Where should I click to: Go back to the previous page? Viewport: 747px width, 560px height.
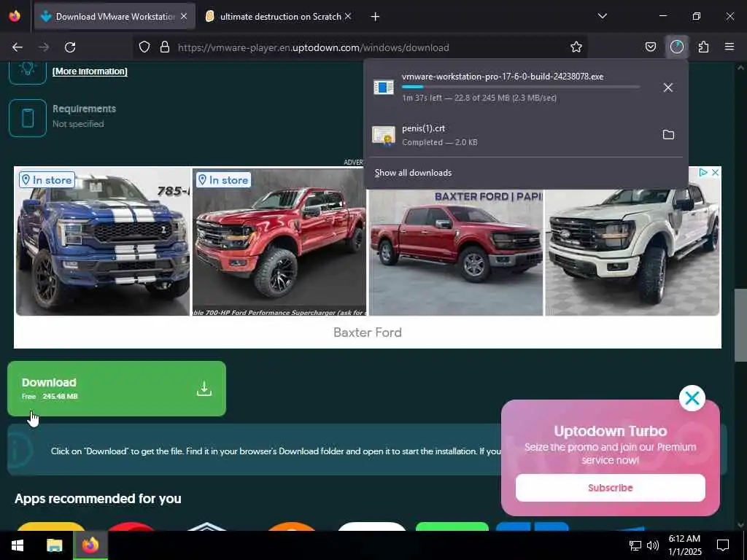18,47
